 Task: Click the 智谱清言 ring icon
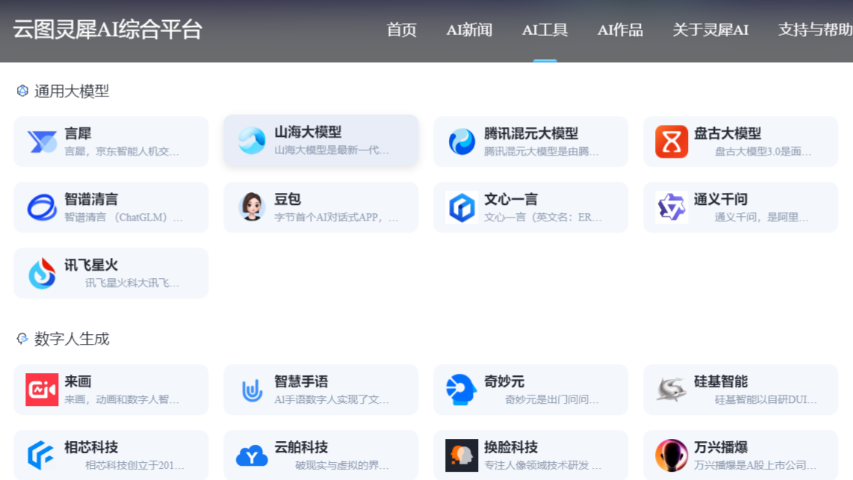tap(42, 207)
